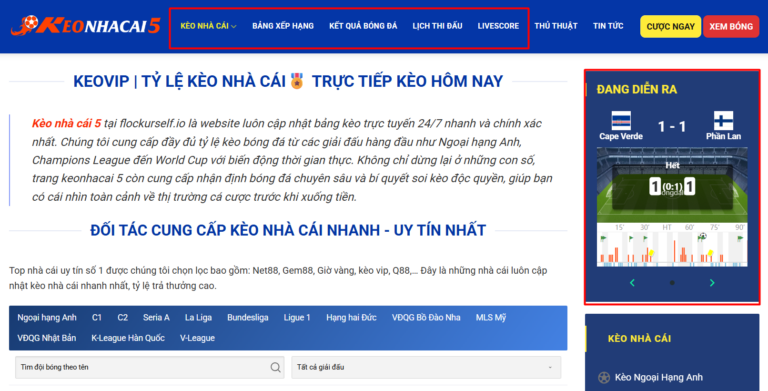Viewport: 768px width, 391px height.
Task: Switch to Seria A league tab
Action: [156, 318]
